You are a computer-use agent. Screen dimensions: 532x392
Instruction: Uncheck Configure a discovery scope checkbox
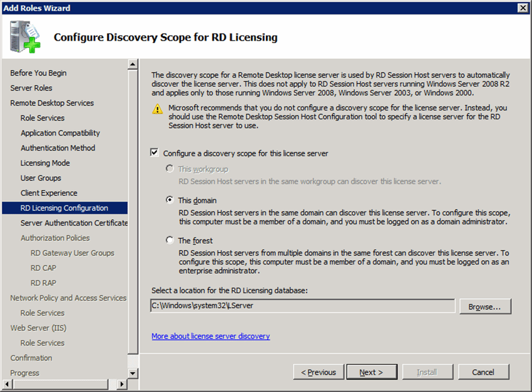(155, 153)
